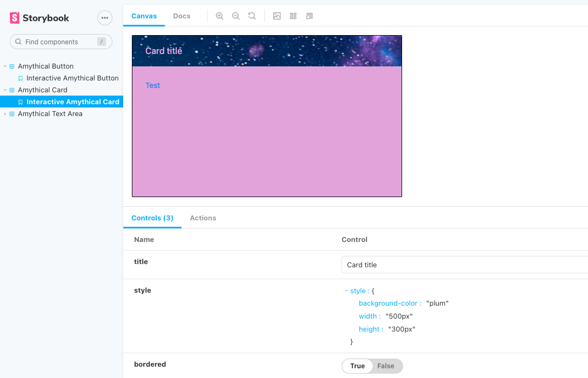Toggle the grid overlay icon

point(293,16)
